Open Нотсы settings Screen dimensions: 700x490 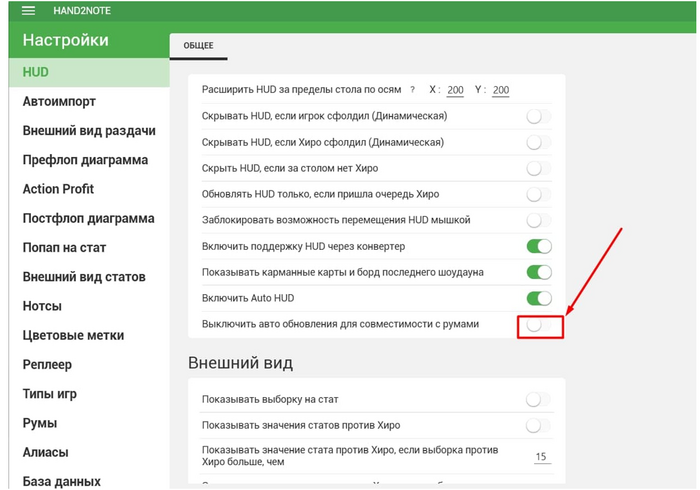(x=89, y=306)
